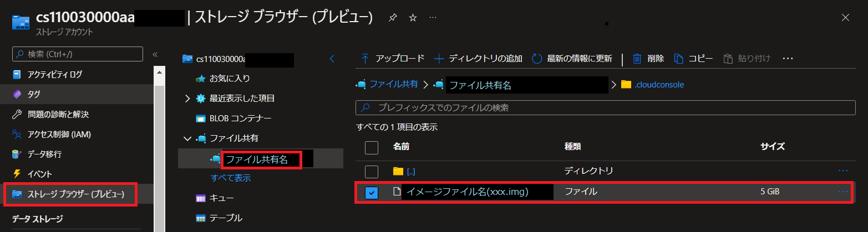
Task: Click the すべて表示 link
Action: [231, 178]
